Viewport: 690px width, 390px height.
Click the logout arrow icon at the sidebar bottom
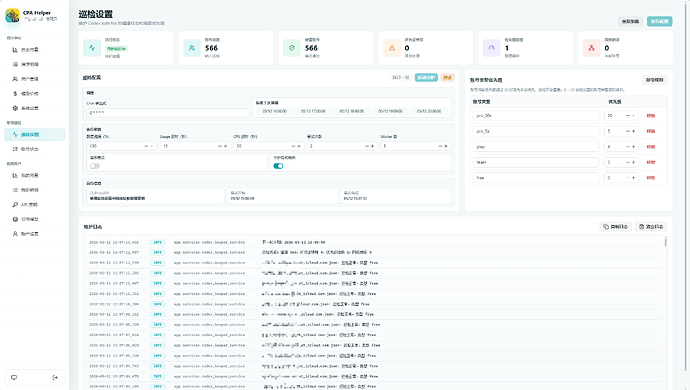[55, 377]
